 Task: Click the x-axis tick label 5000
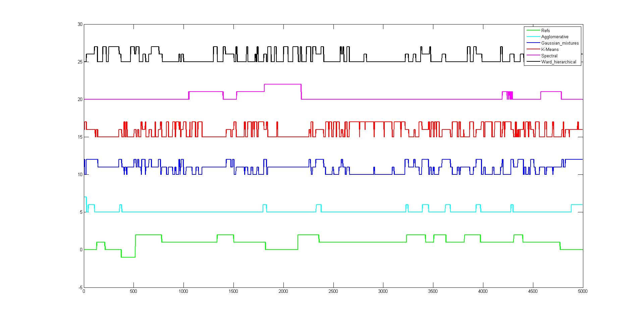pos(583,291)
